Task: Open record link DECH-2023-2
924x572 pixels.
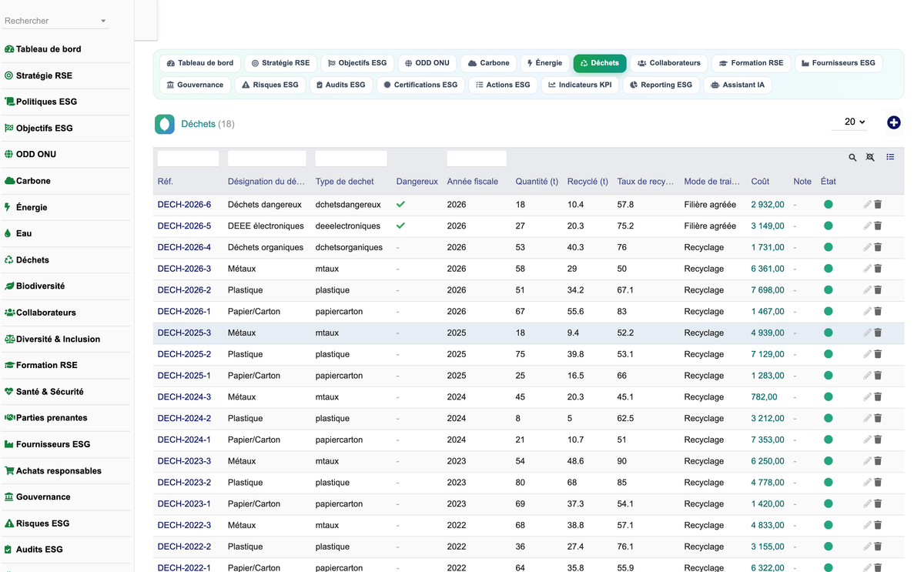Action: pos(184,483)
